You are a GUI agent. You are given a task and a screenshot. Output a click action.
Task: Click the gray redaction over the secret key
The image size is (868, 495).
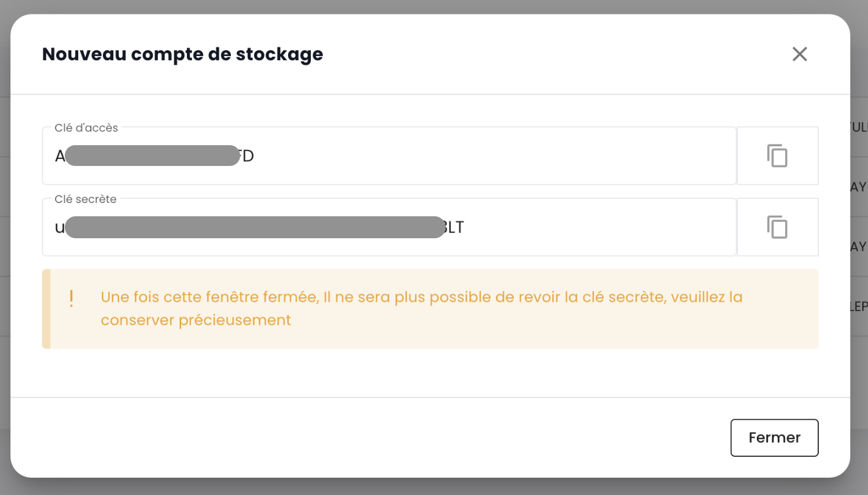255,227
